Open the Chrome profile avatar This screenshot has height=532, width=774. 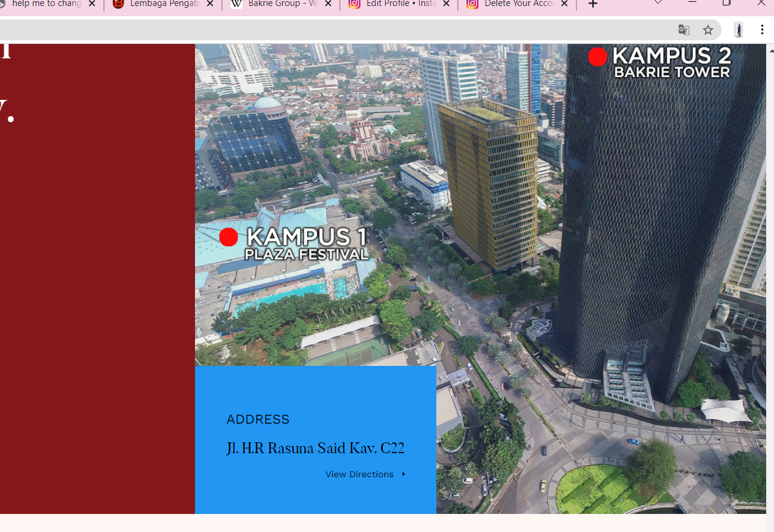[x=738, y=30]
